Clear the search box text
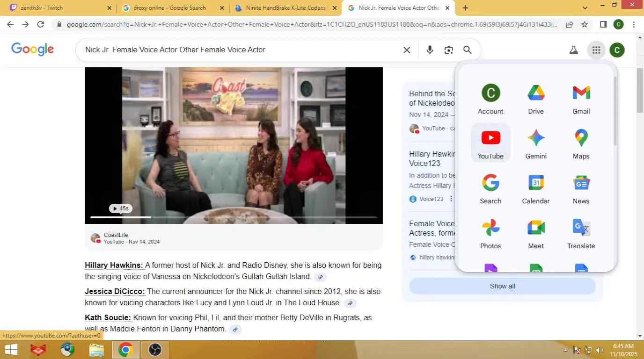Screen dimensions: 644x359 [407, 50]
